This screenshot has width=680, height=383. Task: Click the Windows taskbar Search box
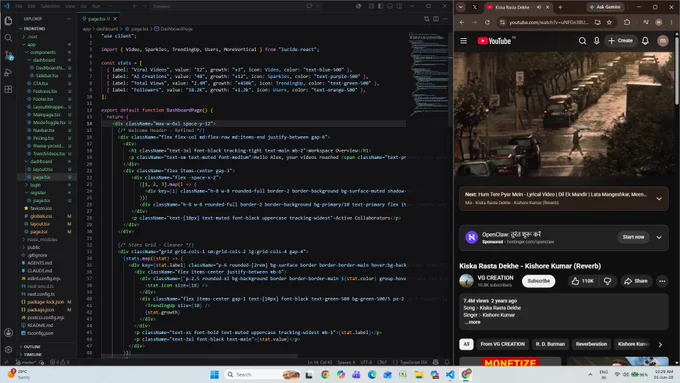pyautogui.click(x=262, y=374)
